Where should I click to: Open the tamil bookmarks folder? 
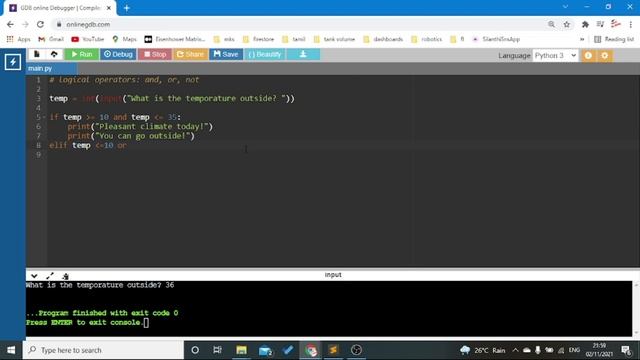click(x=294, y=39)
